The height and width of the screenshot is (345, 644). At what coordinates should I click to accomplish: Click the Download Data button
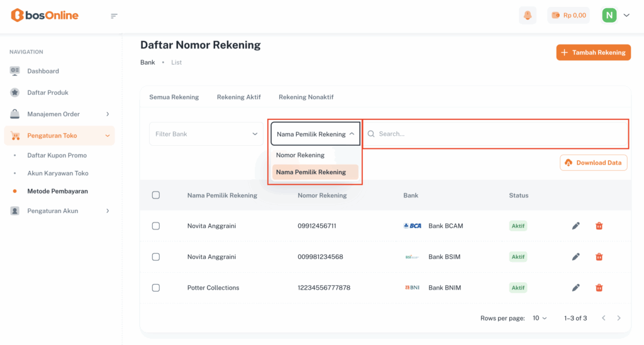tap(593, 162)
